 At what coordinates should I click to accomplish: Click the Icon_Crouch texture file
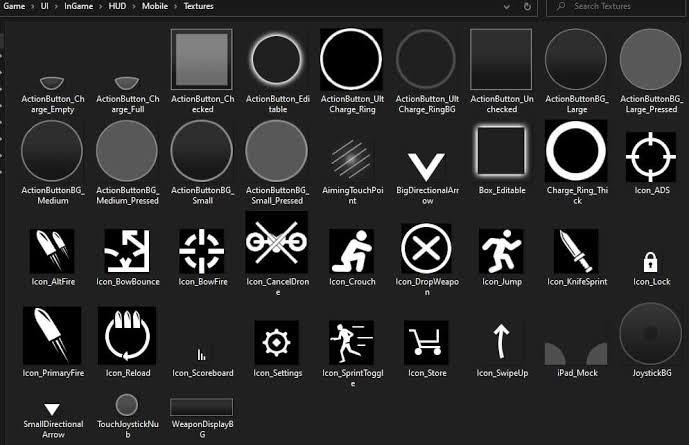[x=350, y=251]
